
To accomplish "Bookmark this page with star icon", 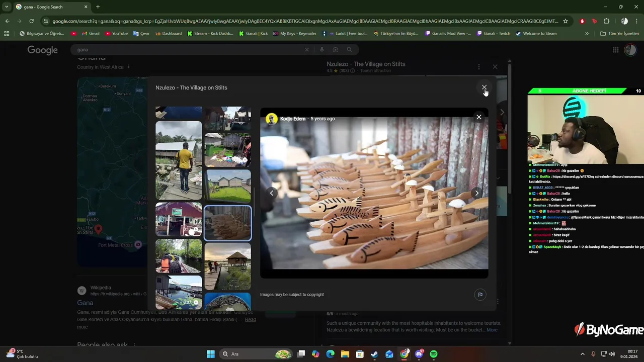I will click(566, 21).
